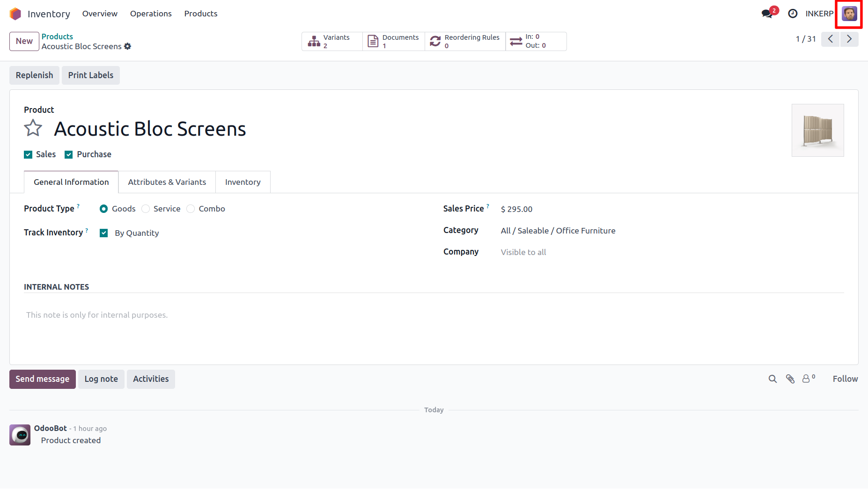Select Goods product type
Viewport: 868px width, 489px height.
[x=104, y=209]
